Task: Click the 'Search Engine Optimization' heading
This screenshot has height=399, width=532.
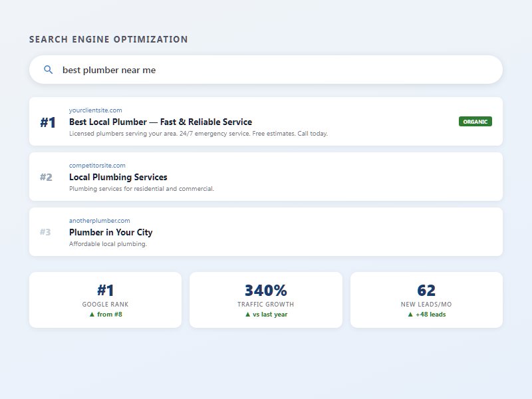Action: (x=108, y=40)
